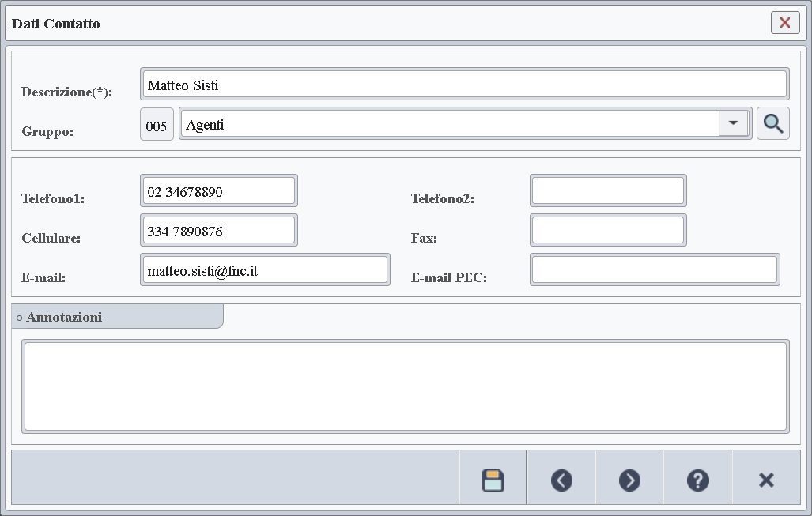Screen dimensions: 812x516
Task: Go to next contact with right arrow
Action: coord(629,480)
